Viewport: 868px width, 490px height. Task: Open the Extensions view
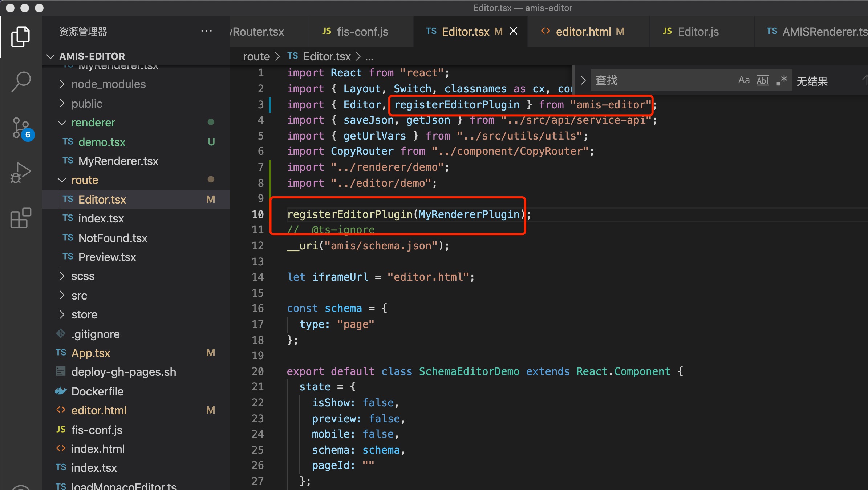pos(21,218)
